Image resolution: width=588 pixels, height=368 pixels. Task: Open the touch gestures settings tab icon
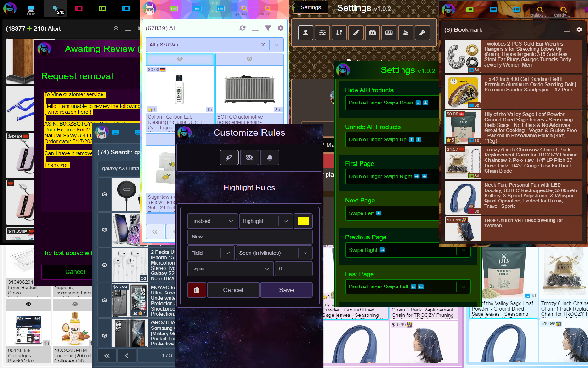tap(406, 33)
